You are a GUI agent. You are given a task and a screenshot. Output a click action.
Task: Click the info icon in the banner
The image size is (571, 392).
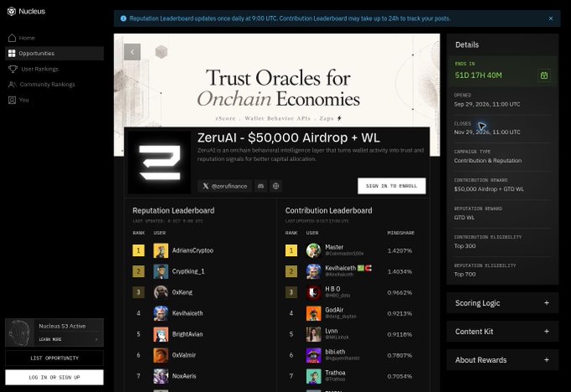click(x=123, y=18)
